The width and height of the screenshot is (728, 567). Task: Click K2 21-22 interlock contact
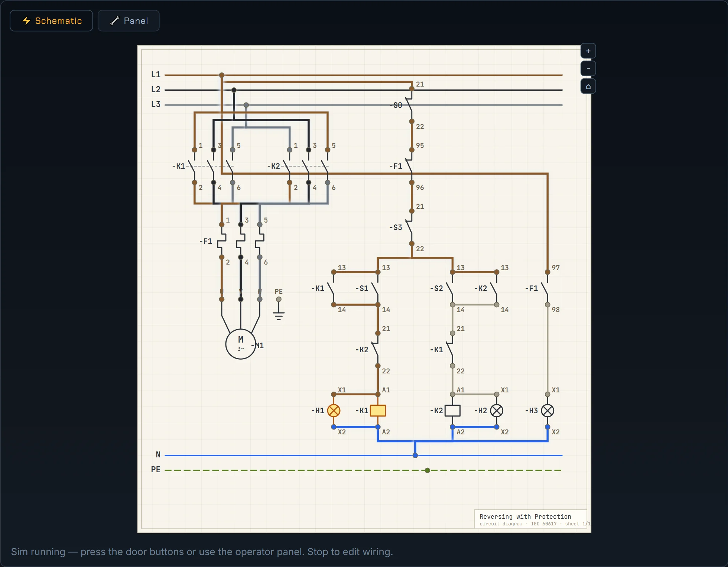click(x=376, y=350)
